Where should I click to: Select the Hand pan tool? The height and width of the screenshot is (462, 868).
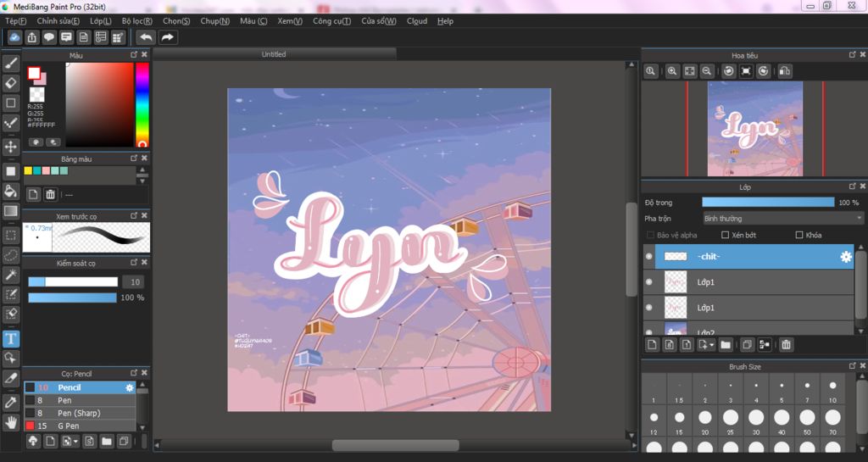pos(10,422)
